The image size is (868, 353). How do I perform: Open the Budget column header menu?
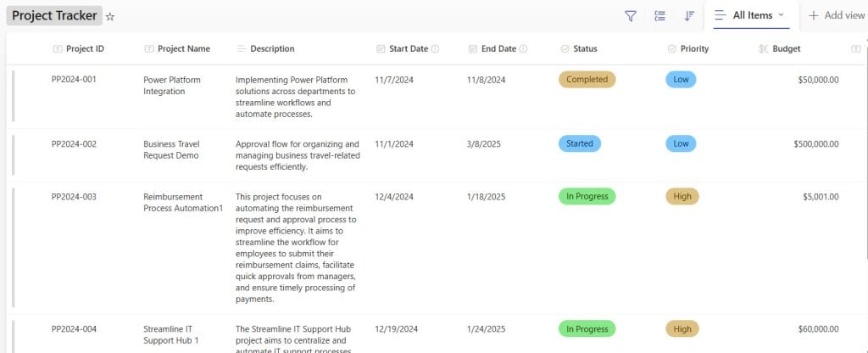787,48
